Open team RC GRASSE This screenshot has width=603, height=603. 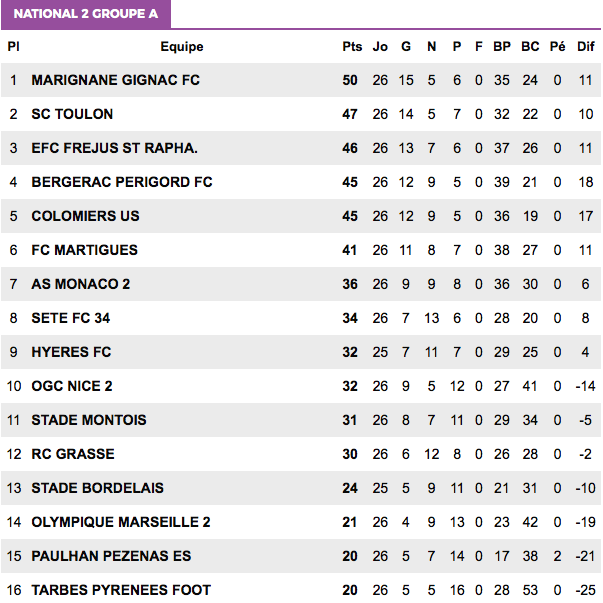(73, 454)
